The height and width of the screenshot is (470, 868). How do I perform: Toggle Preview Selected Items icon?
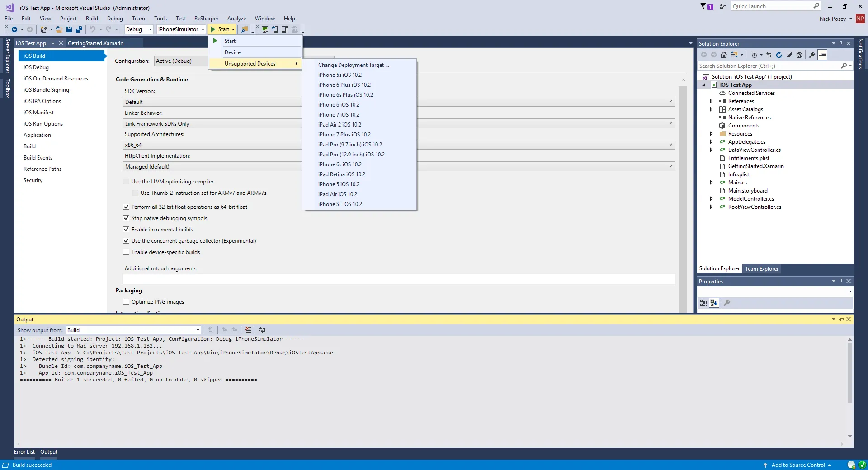click(x=823, y=55)
